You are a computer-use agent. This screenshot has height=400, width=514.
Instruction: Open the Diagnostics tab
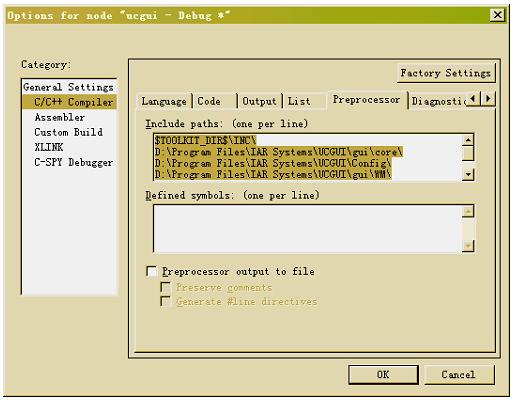pos(437,101)
